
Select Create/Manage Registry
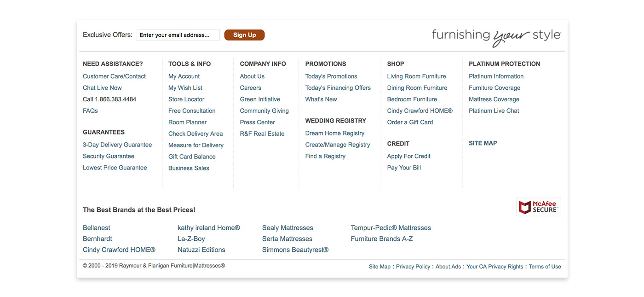coord(338,145)
